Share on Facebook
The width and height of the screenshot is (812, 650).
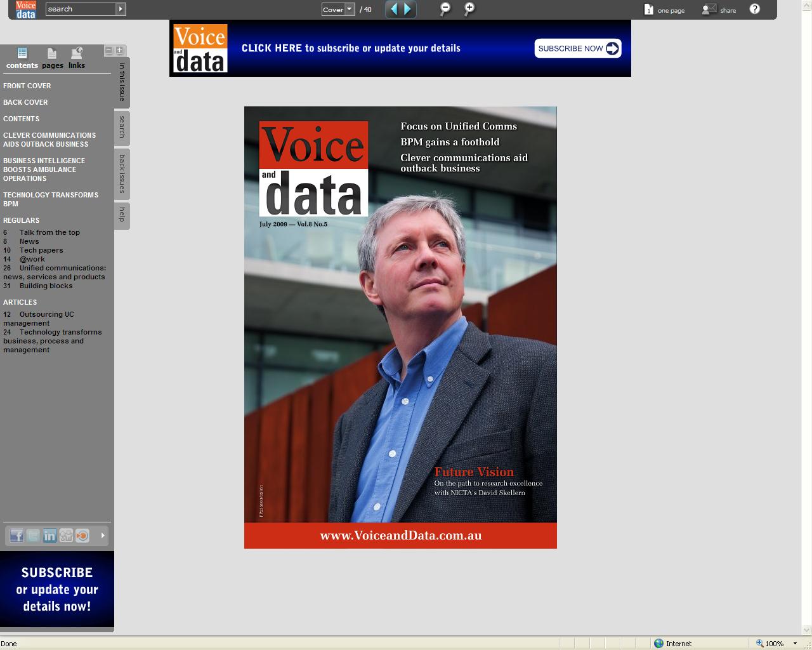16,536
